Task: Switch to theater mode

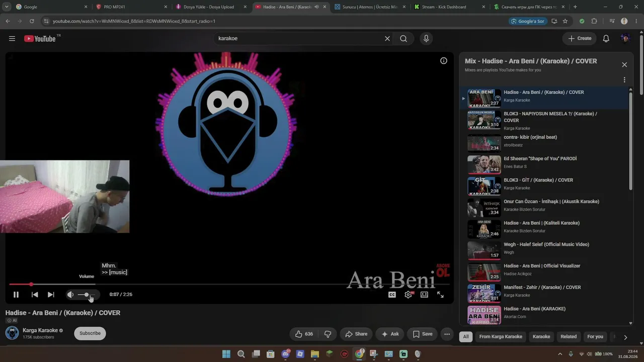Action: pos(424,295)
